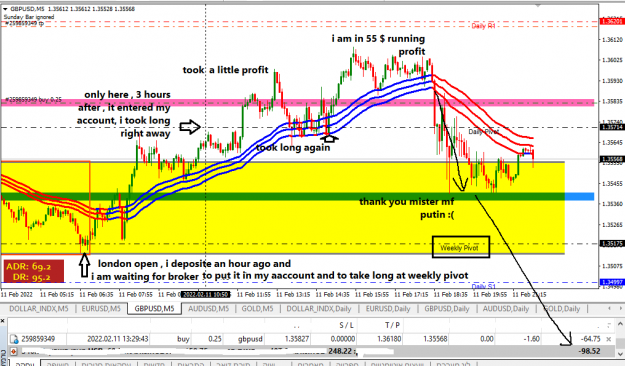Open the GOLD,Daily chart tab

click(561, 309)
